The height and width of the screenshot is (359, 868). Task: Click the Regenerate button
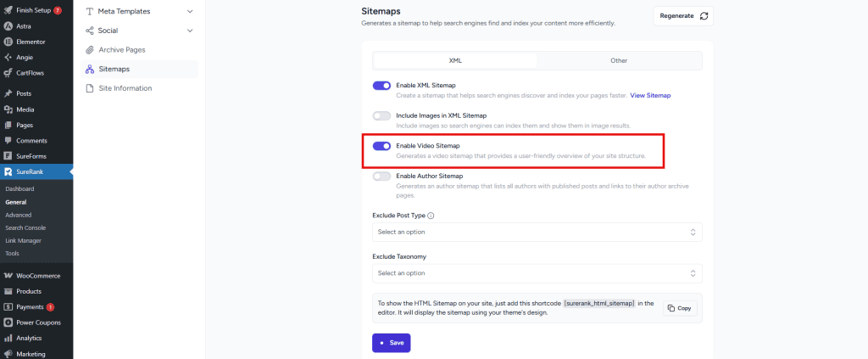tap(682, 16)
